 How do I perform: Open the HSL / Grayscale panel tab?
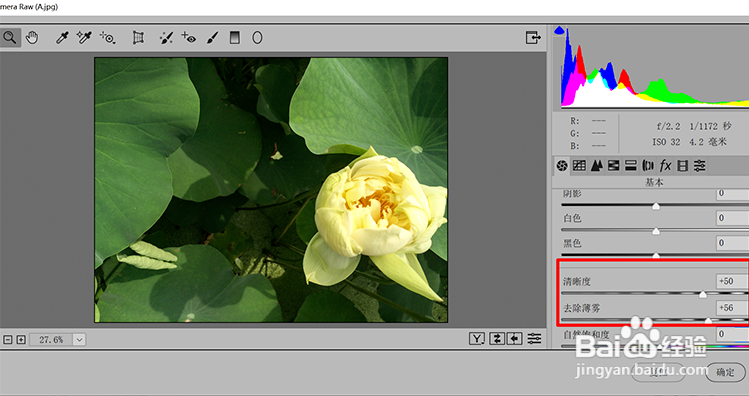pyautogui.click(x=613, y=166)
